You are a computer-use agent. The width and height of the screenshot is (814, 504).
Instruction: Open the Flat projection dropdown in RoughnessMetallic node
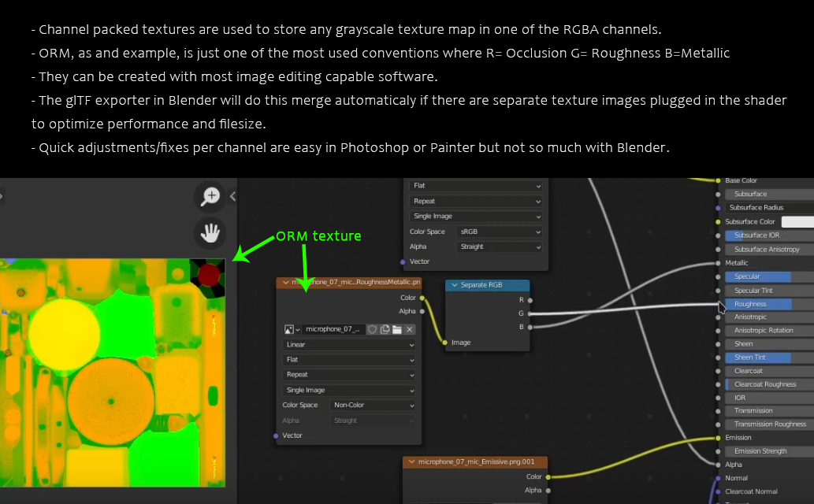[x=349, y=360]
